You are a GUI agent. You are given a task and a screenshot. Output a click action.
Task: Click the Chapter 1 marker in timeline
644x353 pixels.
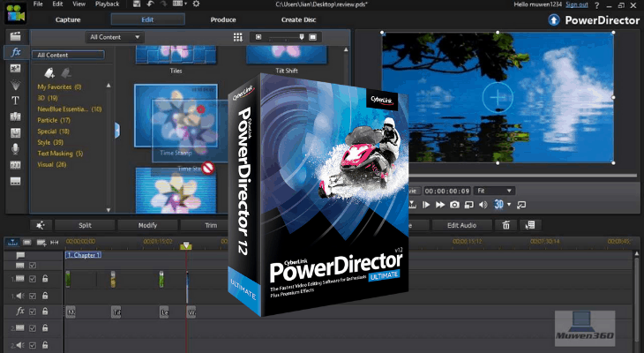(84, 255)
